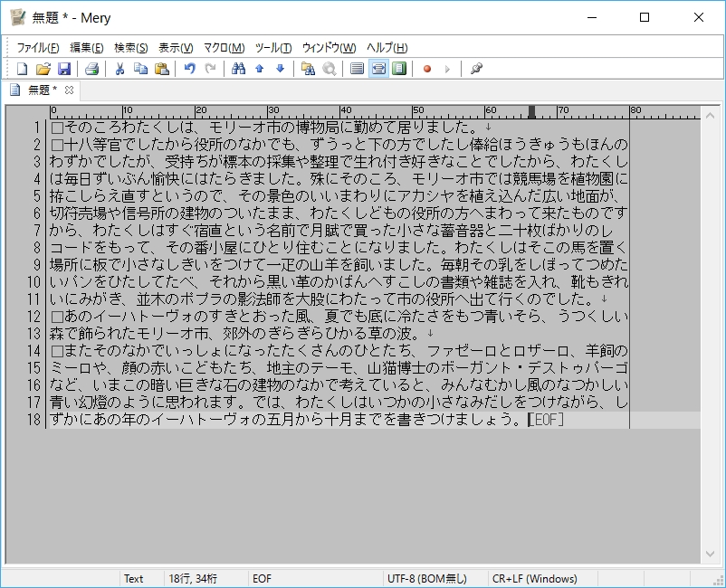Click line number 7 in the gutter
Image resolution: width=726 pixels, height=588 pixels.
(x=37, y=230)
